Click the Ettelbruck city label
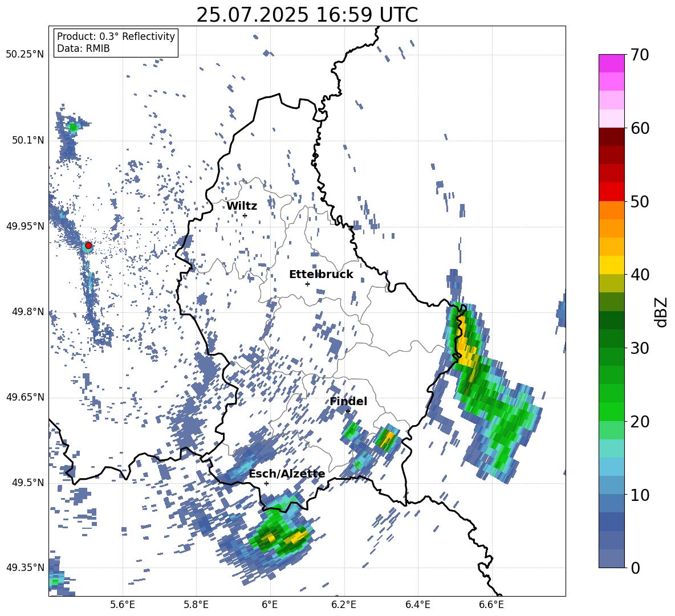Image resolution: width=675 pixels, height=616 pixels. click(x=321, y=275)
